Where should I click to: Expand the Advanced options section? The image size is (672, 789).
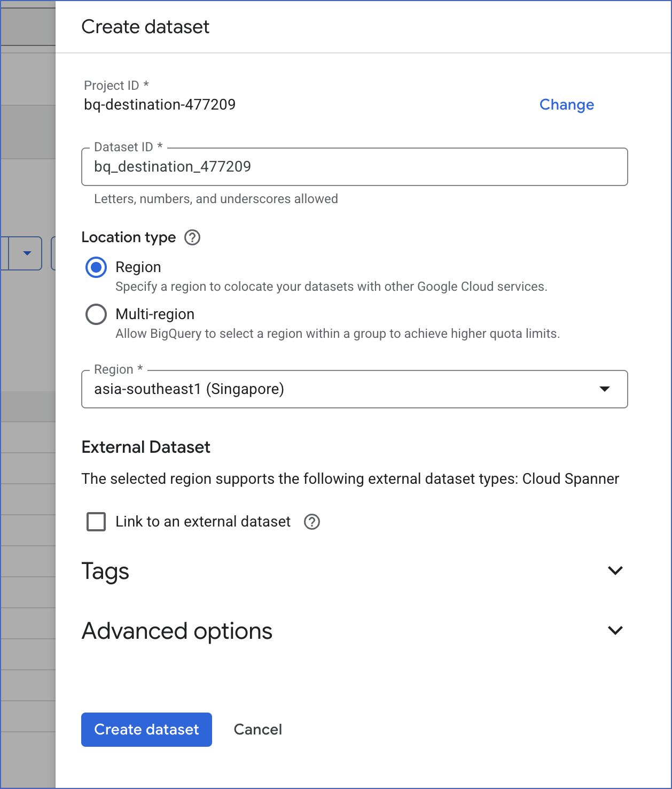click(x=177, y=631)
